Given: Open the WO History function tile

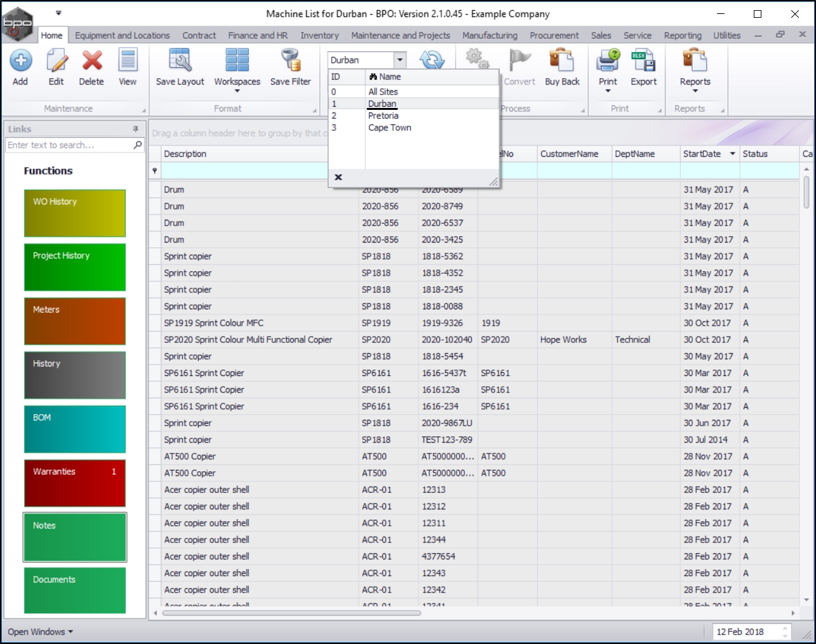Looking at the screenshot, I should click(75, 213).
